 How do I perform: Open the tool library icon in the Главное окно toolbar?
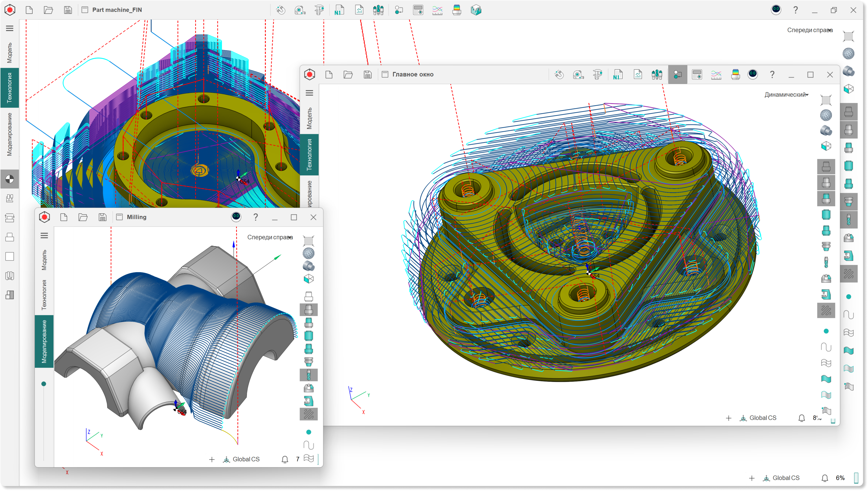657,75
